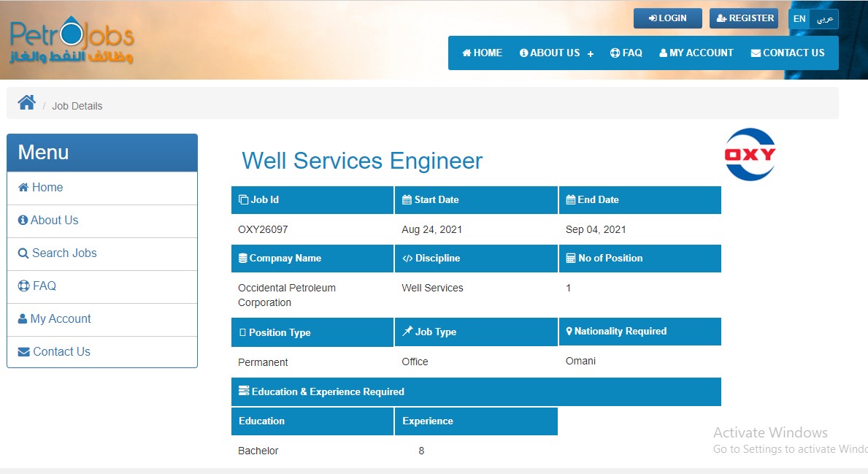
Task: Click the Job Type pin icon
Action: pyautogui.click(x=407, y=331)
